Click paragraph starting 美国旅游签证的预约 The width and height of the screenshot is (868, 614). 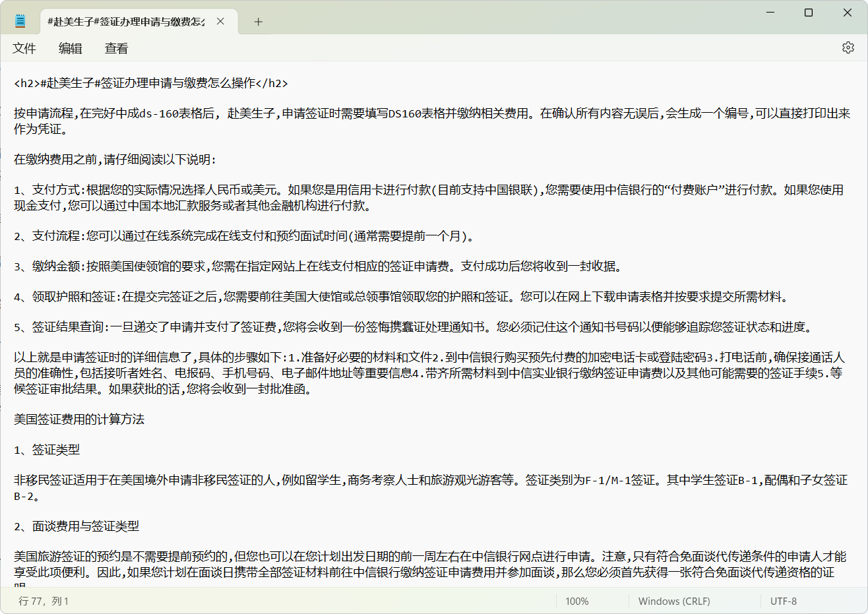pyautogui.click(x=430, y=568)
